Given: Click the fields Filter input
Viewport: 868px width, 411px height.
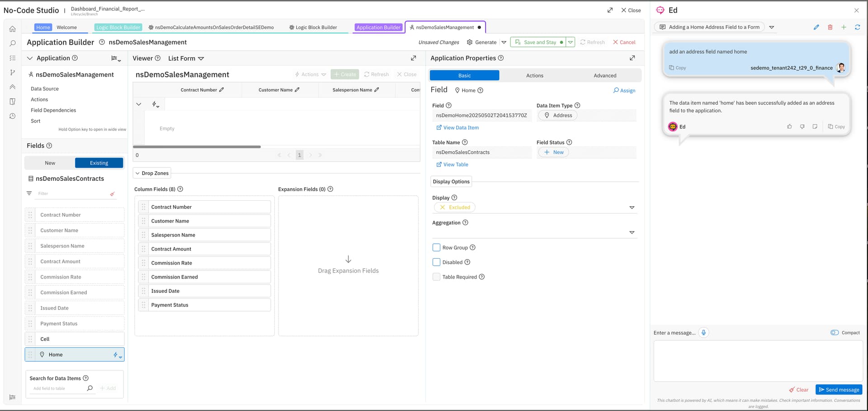Looking at the screenshot, I should tap(72, 194).
